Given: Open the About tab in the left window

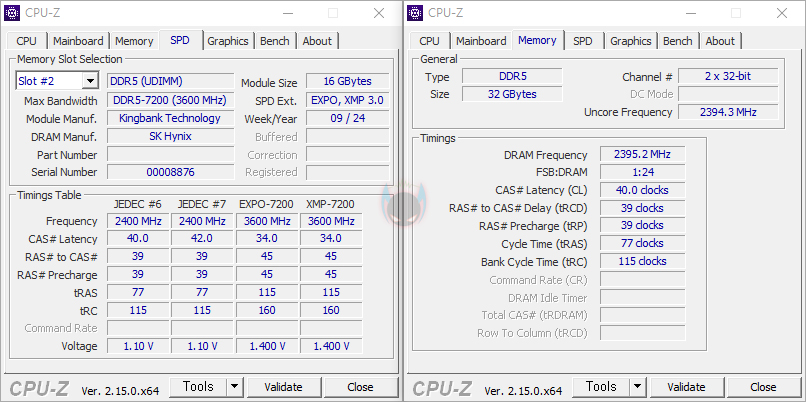Looking at the screenshot, I should point(317,41).
